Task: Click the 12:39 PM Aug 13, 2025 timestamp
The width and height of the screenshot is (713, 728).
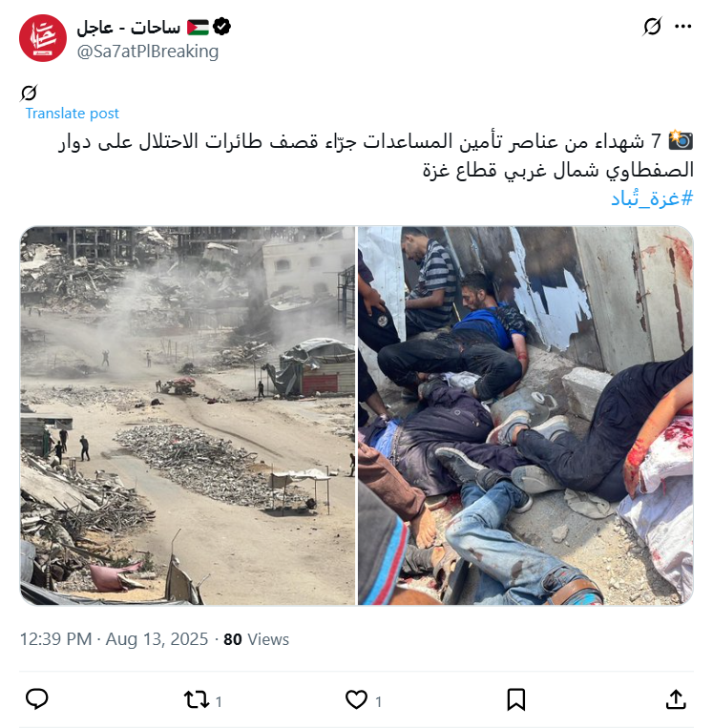Action: pos(114,639)
